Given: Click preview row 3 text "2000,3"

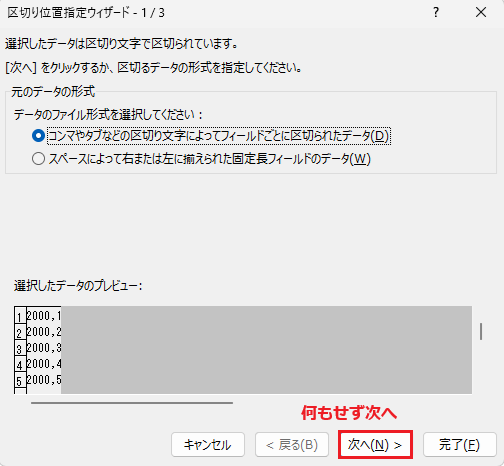Looking at the screenshot, I should click(x=44, y=347).
